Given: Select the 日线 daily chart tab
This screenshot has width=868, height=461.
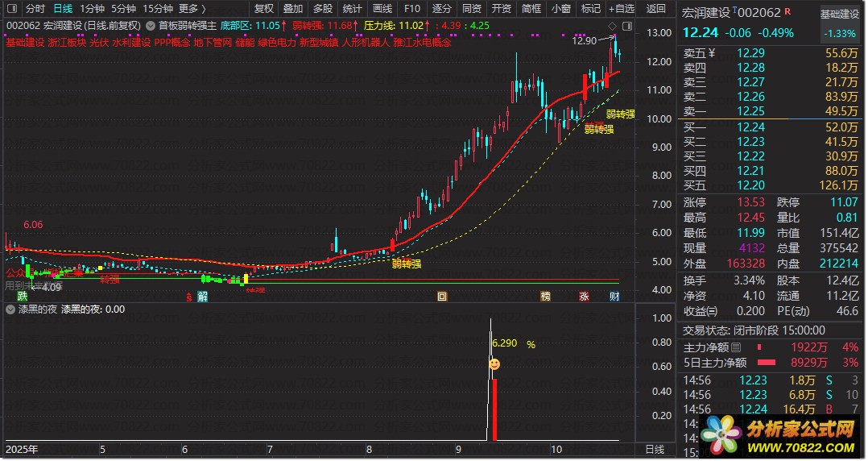Looking at the screenshot, I should [63, 9].
